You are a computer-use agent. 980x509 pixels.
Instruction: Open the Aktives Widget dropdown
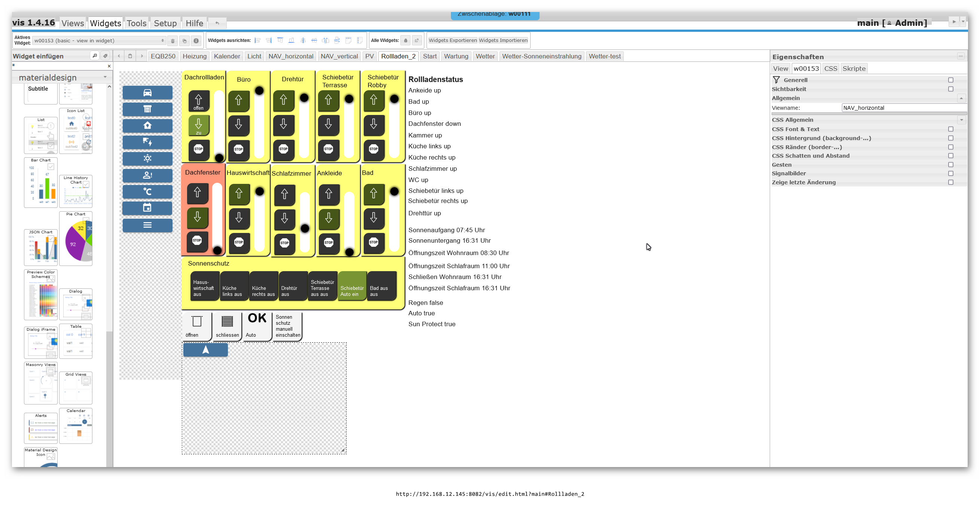(x=99, y=41)
